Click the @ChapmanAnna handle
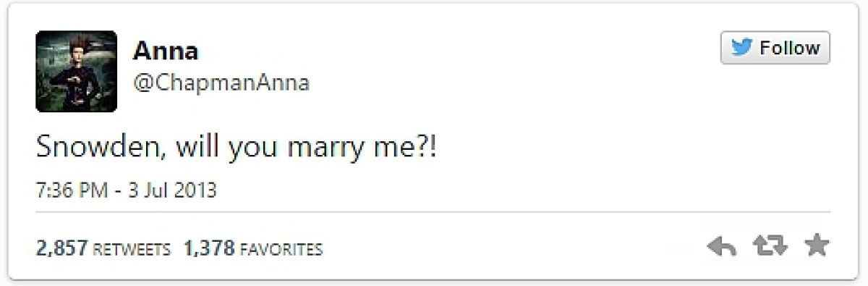Screen dimensions: 868x286 point(221,83)
